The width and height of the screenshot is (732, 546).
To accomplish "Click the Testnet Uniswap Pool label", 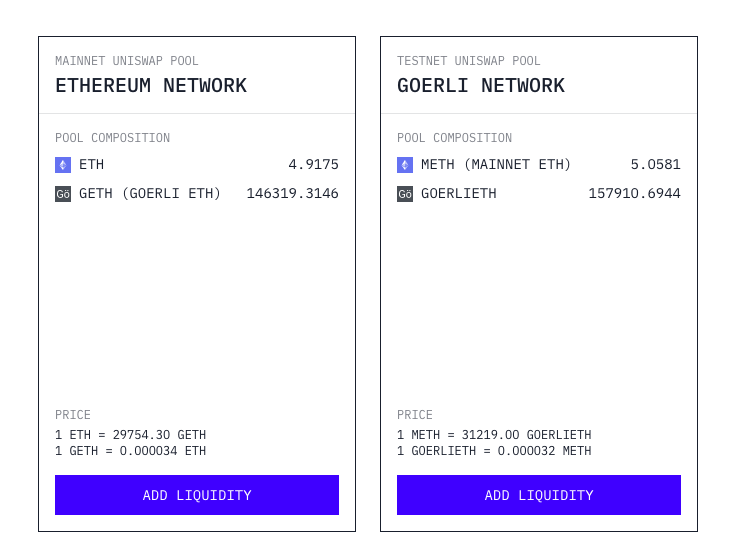I will 469,61.
